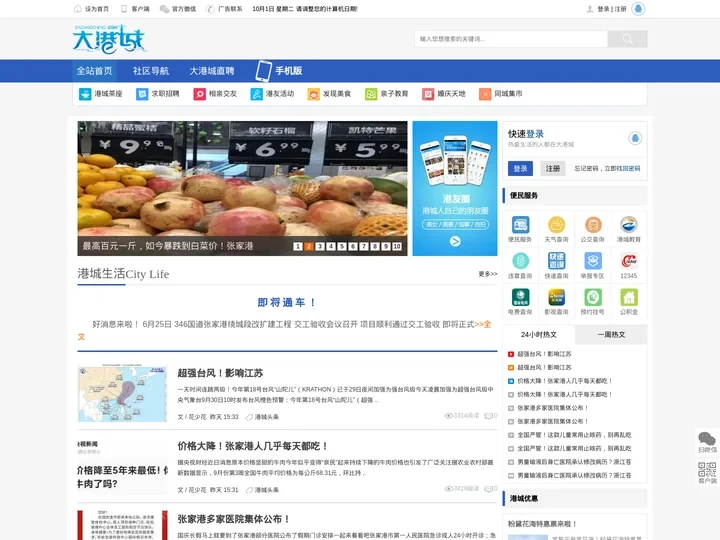Viewport: 720px width, 540px height.
Task: Open the 广告联系 link in the top bar
Action: [225, 9]
